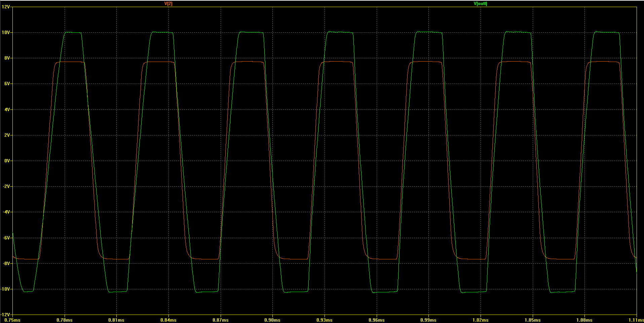
Task: Click the 0.99ms time axis label
Action: (428, 320)
